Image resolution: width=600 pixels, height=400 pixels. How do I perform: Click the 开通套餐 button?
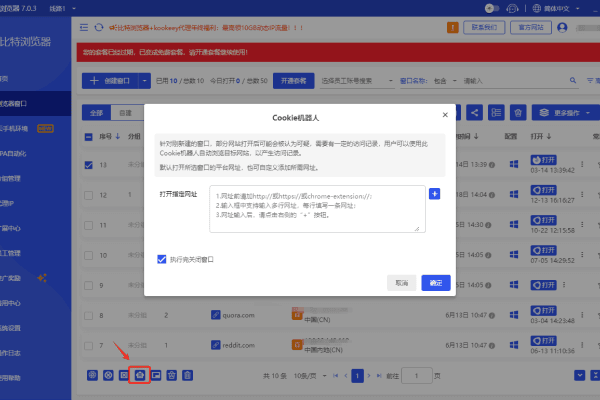293,81
